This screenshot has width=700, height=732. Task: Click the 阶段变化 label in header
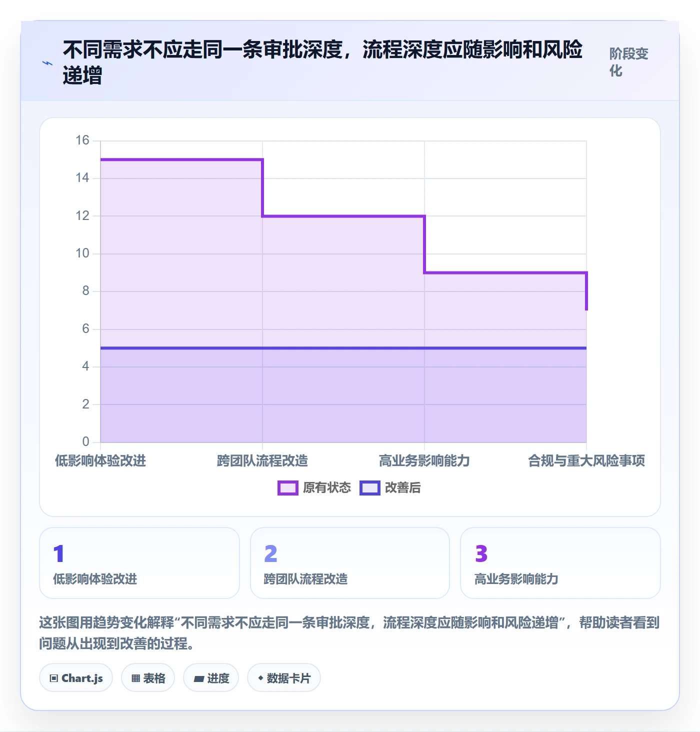click(x=628, y=62)
